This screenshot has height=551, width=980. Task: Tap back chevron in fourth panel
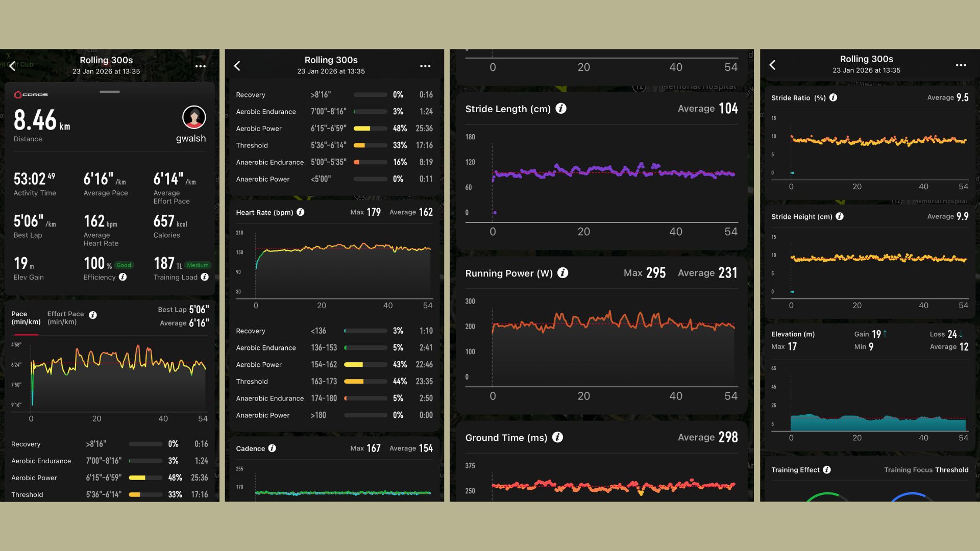(773, 65)
